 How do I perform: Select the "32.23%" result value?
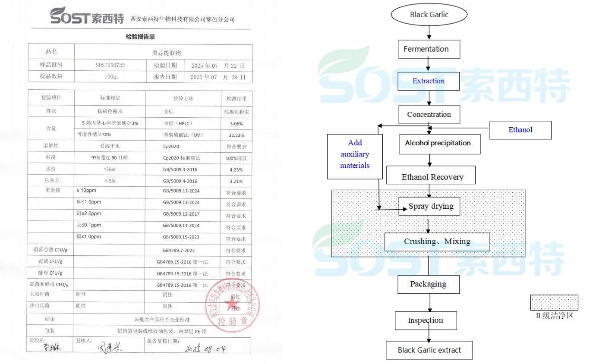(x=237, y=135)
